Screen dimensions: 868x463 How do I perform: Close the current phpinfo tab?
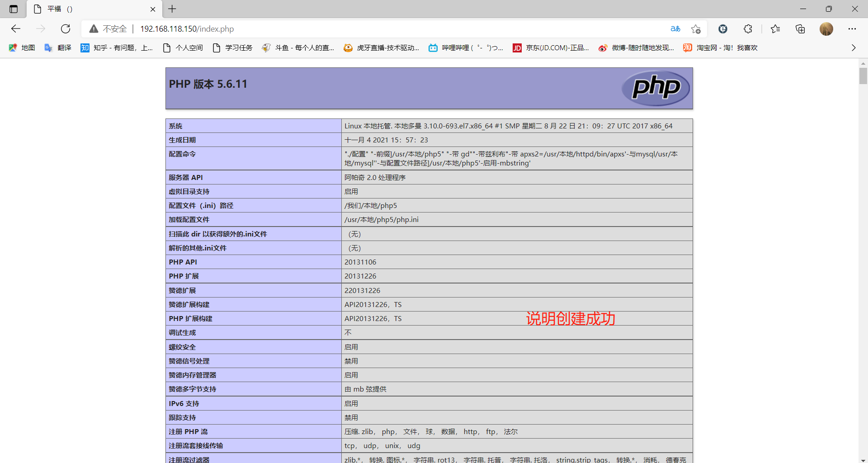[153, 9]
